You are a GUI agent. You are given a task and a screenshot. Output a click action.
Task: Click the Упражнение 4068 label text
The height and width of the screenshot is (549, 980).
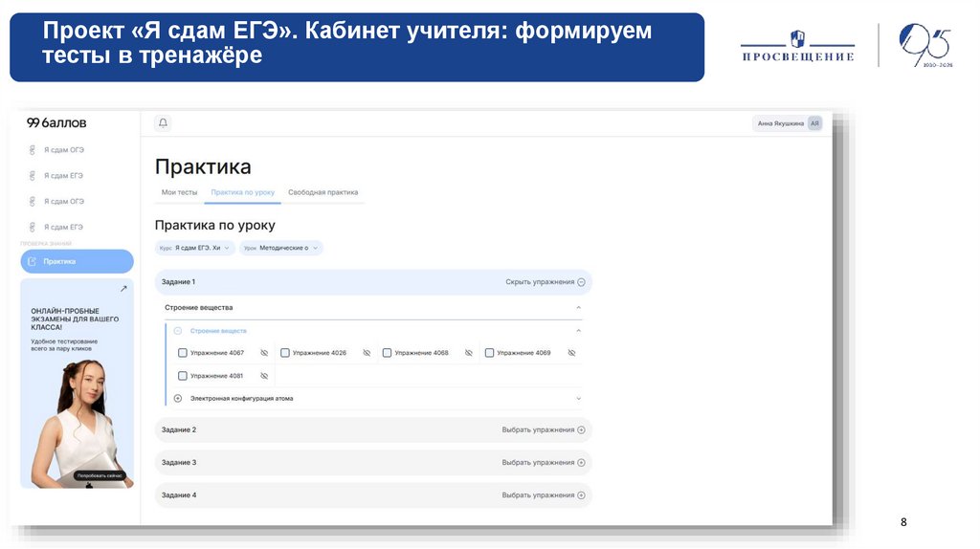pyautogui.click(x=422, y=353)
